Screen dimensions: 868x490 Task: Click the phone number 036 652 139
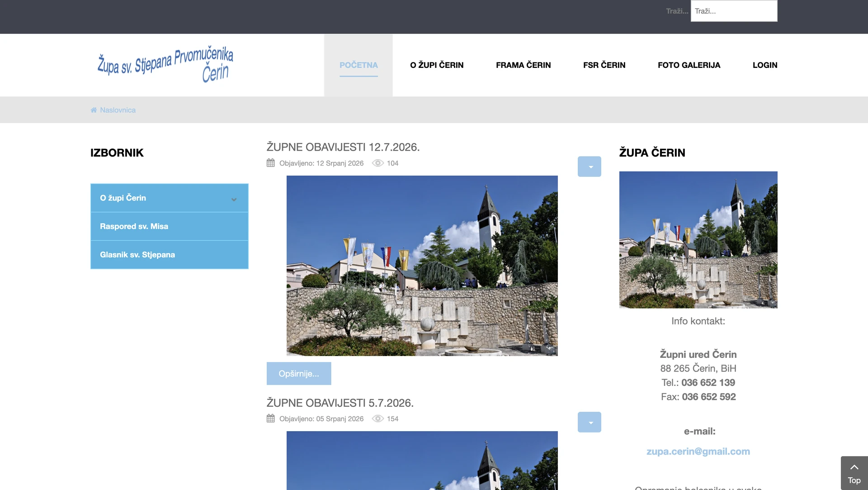[708, 382]
